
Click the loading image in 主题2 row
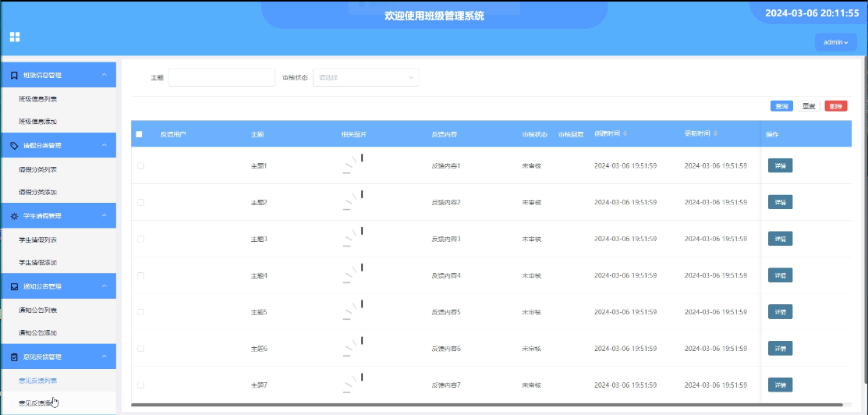(353, 201)
